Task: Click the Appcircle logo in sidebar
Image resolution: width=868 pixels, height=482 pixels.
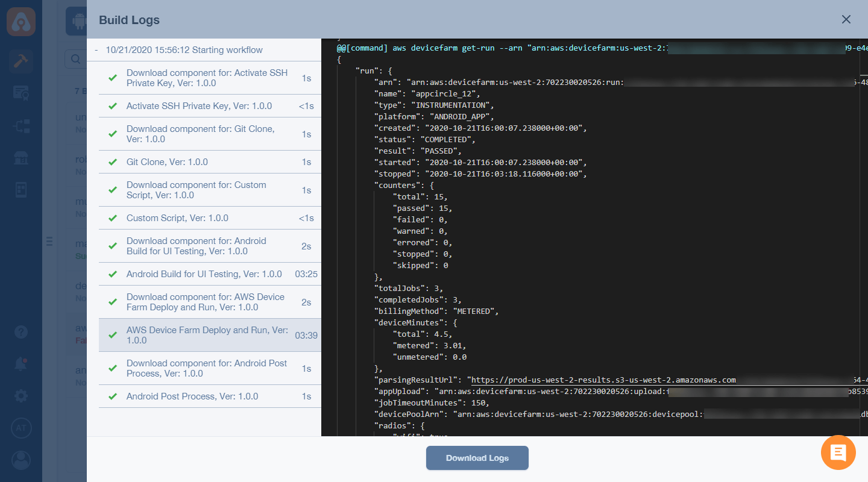Action: [21, 22]
